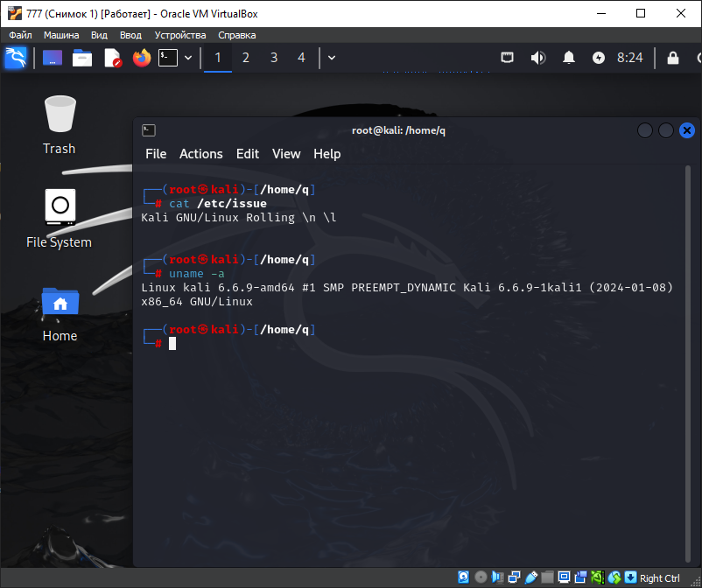702x588 pixels.
Task: Minimize the root@kali terminal window
Action: (645, 130)
